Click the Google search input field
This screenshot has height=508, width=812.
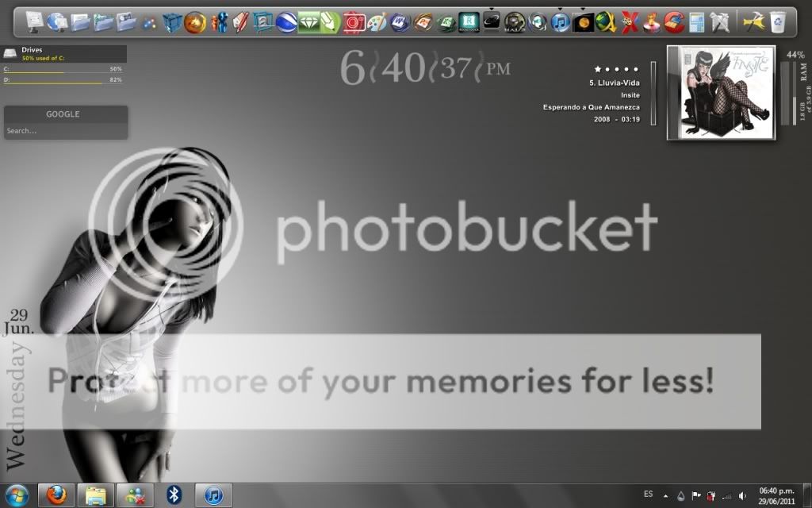click(65, 131)
